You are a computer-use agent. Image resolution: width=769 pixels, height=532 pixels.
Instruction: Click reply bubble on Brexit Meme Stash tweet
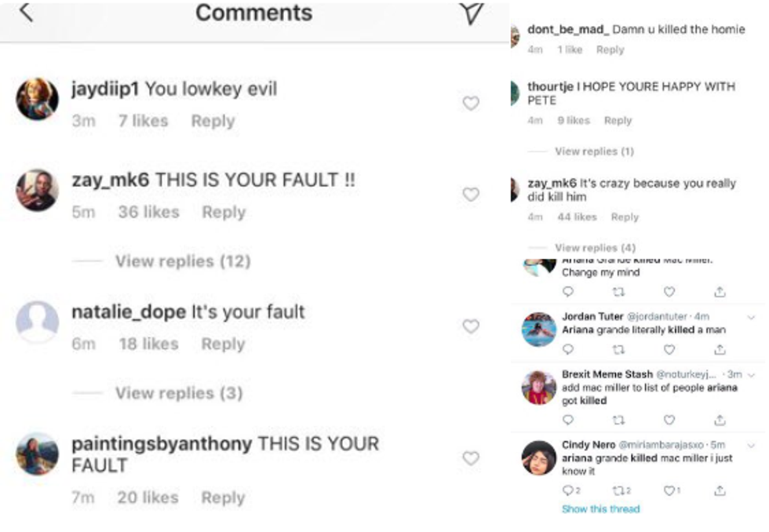(x=568, y=421)
